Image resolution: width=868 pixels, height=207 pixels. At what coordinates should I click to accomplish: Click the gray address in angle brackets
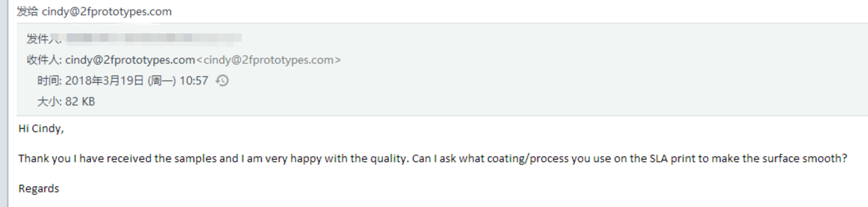pos(269,60)
